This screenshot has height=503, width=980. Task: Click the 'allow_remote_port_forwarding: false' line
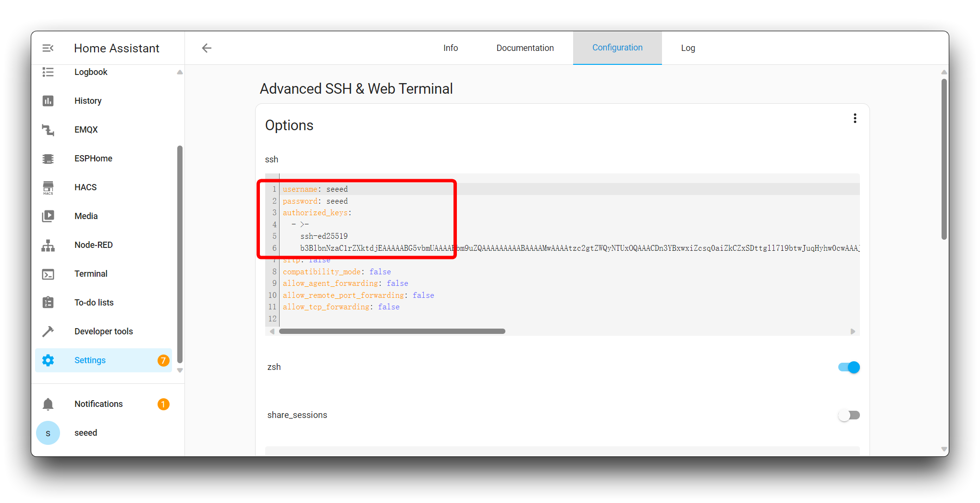click(x=358, y=295)
